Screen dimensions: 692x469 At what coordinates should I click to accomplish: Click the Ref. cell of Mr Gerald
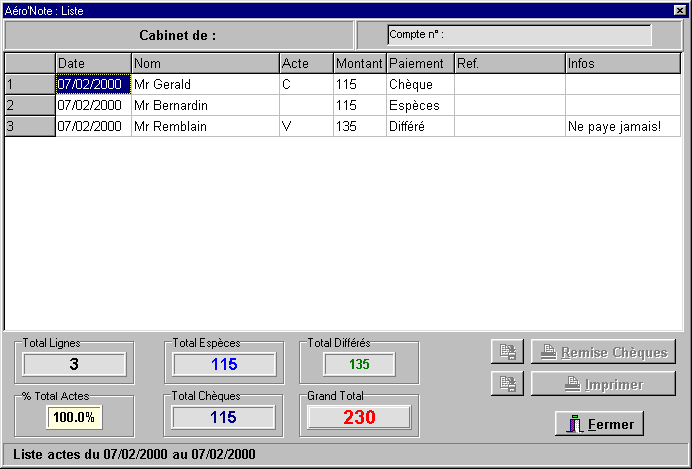pyautogui.click(x=510, y=84)
